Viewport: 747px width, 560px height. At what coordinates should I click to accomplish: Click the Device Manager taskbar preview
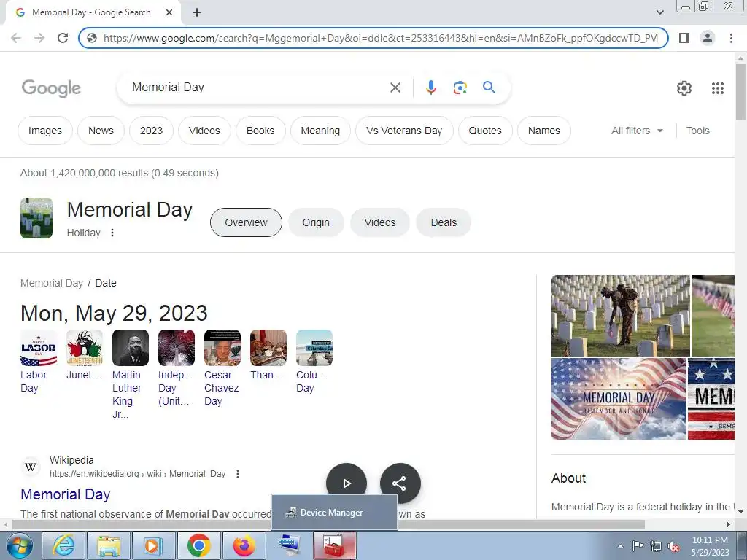pos(334,513)
